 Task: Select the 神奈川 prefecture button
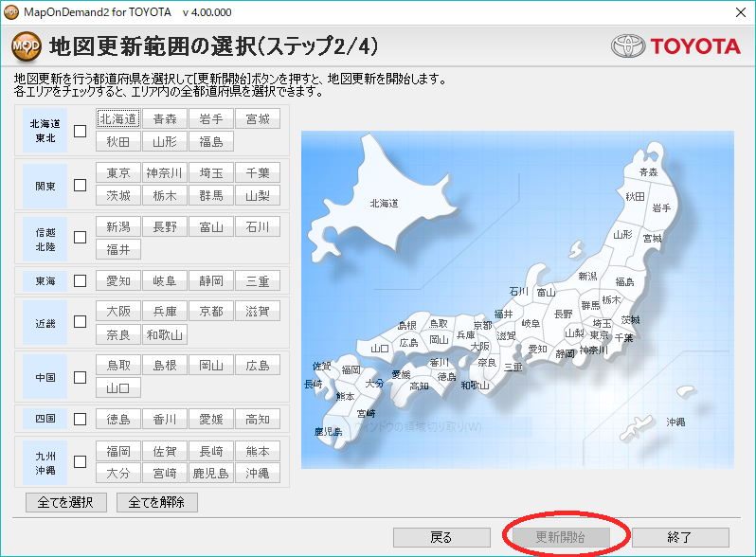pyautogui.click(x=165, y=172)
